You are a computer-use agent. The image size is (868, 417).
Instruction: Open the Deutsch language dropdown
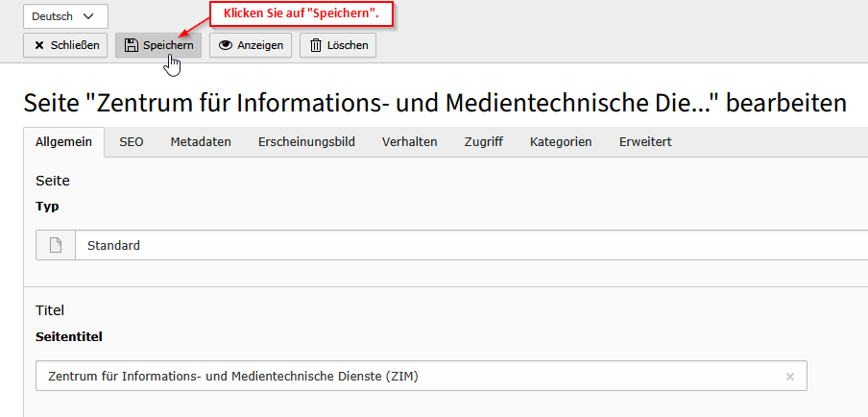tap(65, 16)
